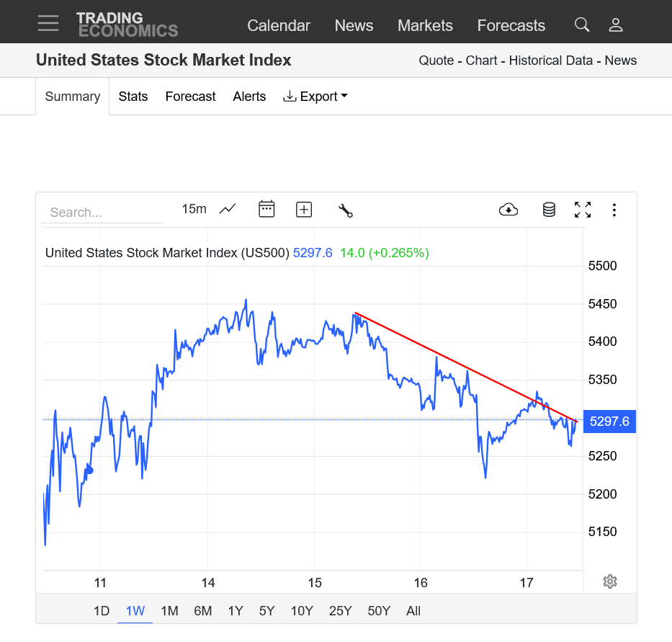Open the wrench drawing tools icon
This screenshot has height=642, width=672.
pyautogui.click(x=346, y=210)
